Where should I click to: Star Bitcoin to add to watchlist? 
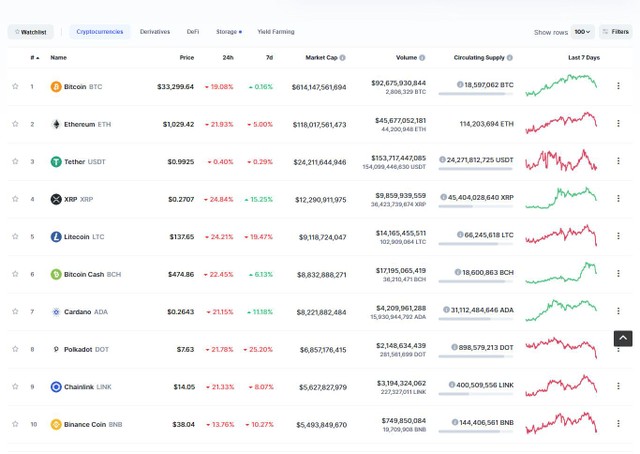pyautogui.click(x=15, y=86)
